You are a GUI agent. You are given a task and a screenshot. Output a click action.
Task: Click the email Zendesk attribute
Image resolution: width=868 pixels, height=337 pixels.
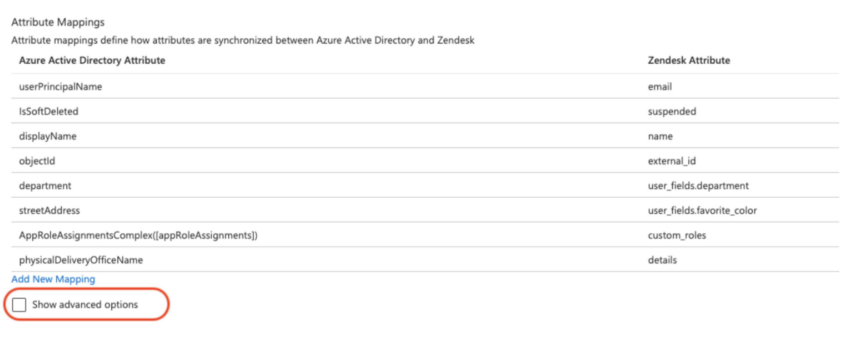659,87
